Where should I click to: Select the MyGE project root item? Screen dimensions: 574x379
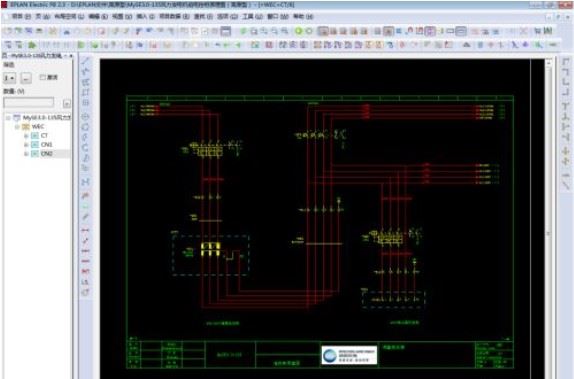pos(46,118)
